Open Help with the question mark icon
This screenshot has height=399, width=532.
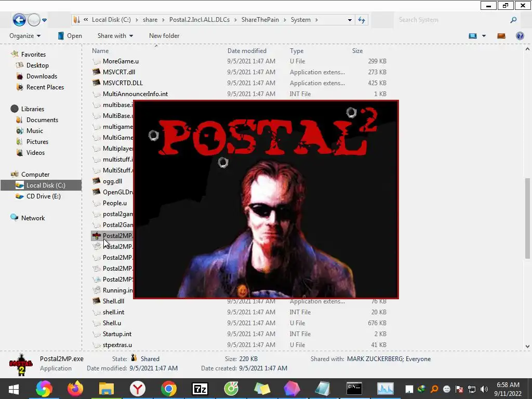520,36
